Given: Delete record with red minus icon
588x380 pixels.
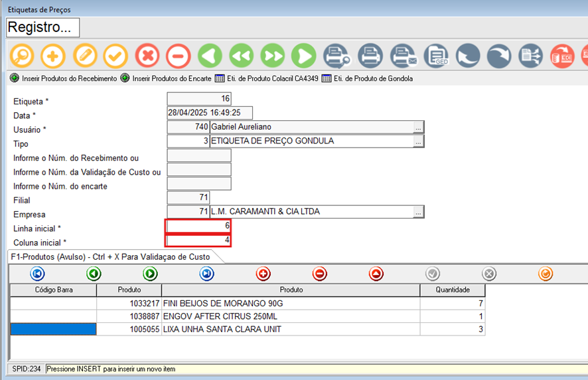Looking at the screenshot, I should click(x=179, y=56).
